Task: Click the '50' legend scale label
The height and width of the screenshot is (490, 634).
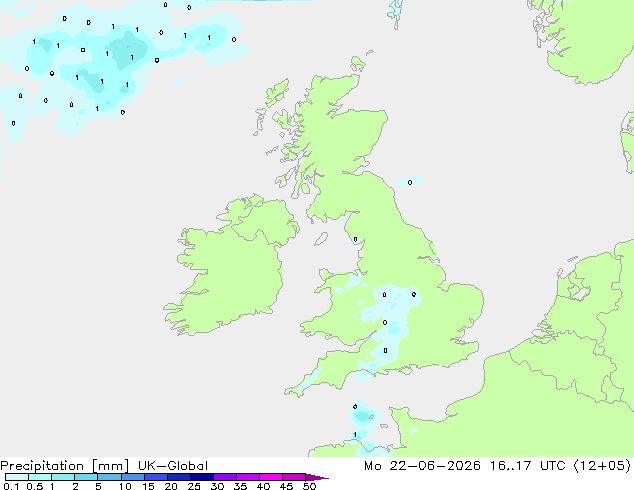Action: [x=309, y=486]
